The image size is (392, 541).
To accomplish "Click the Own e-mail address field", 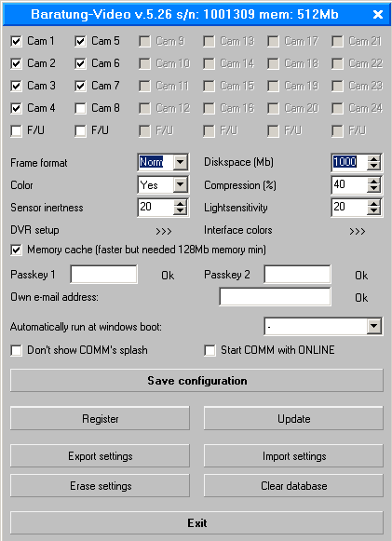I will (x=275, y=297).
